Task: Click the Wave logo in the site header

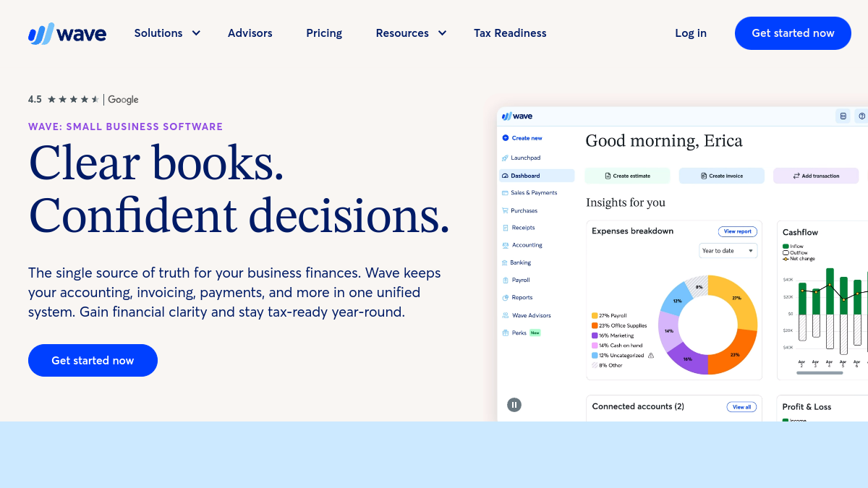Action: (x=67, y=33)
